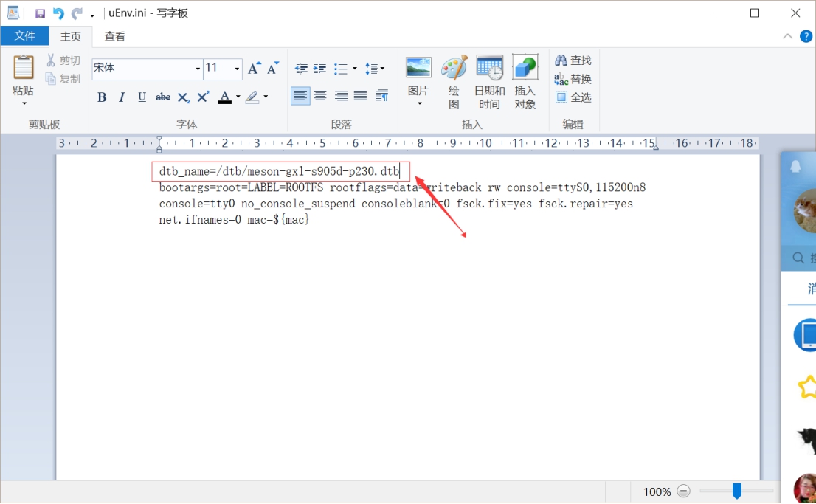
Task: Click the blue device icon in side panel
Action: pyautogui.click(x=804, y=335)
